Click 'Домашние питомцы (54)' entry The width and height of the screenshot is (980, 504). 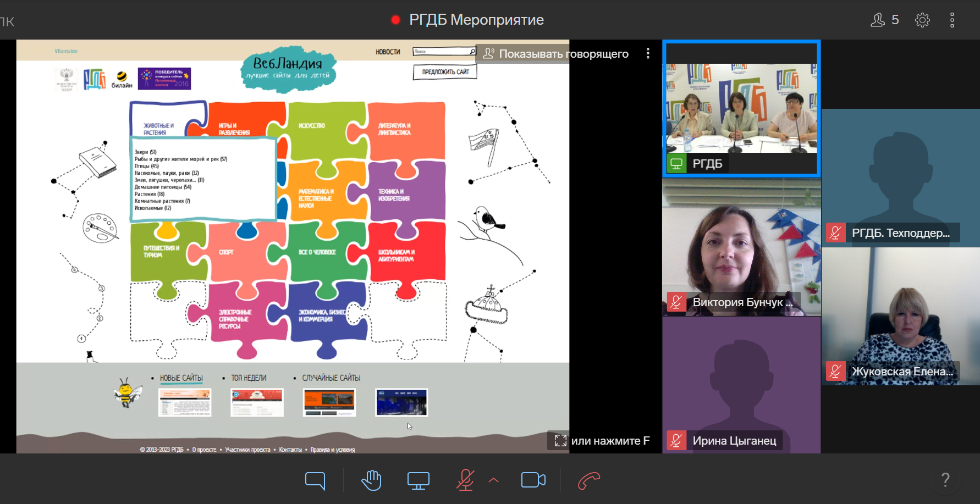click(x=163, y=187)
